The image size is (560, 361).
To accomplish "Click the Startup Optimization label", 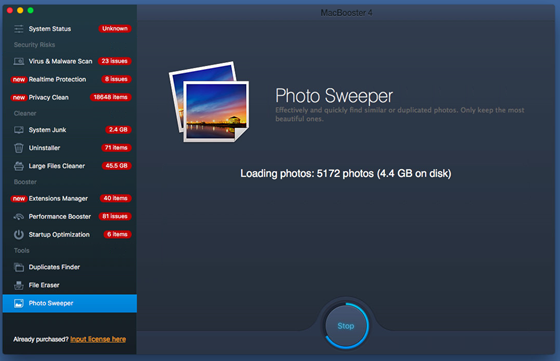I will [x=59, y=235].
